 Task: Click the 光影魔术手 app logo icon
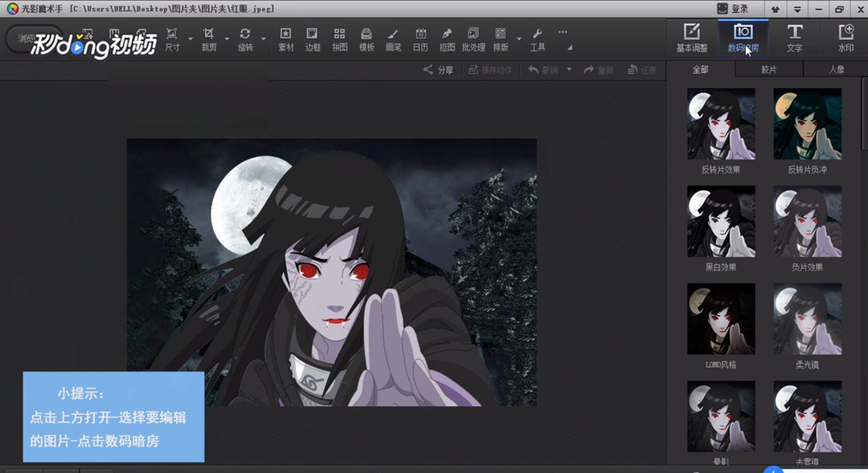(12, 9)
